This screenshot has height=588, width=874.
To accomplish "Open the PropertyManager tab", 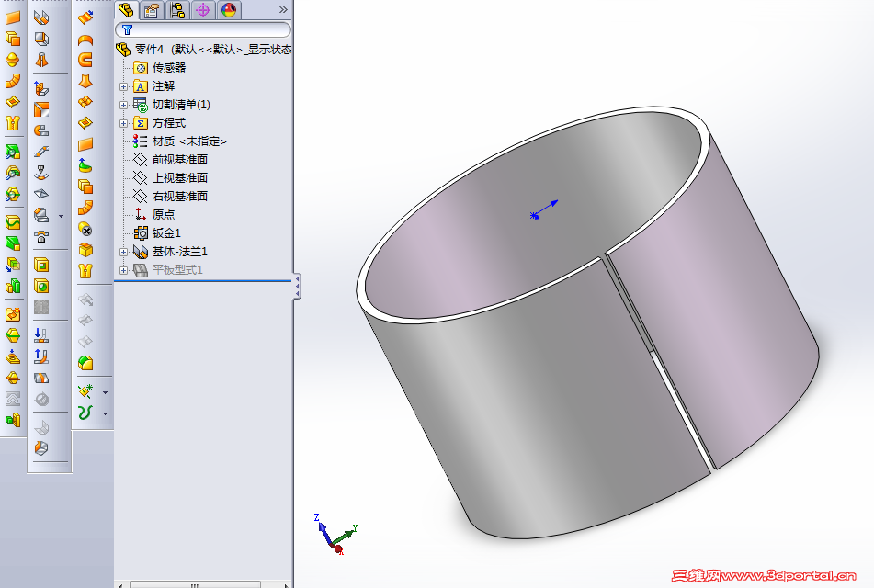I will point(151,10).
